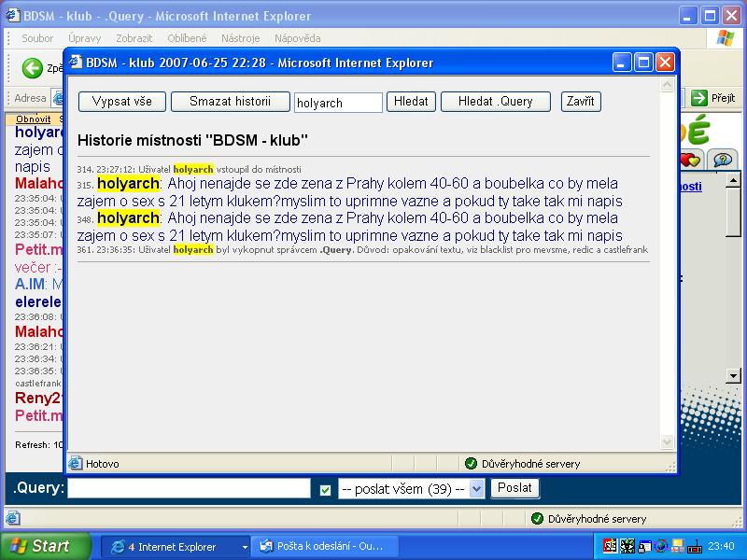Click the Vypsat vše button
This screenshot has height=560, width=747.
[x=122, y=102]
